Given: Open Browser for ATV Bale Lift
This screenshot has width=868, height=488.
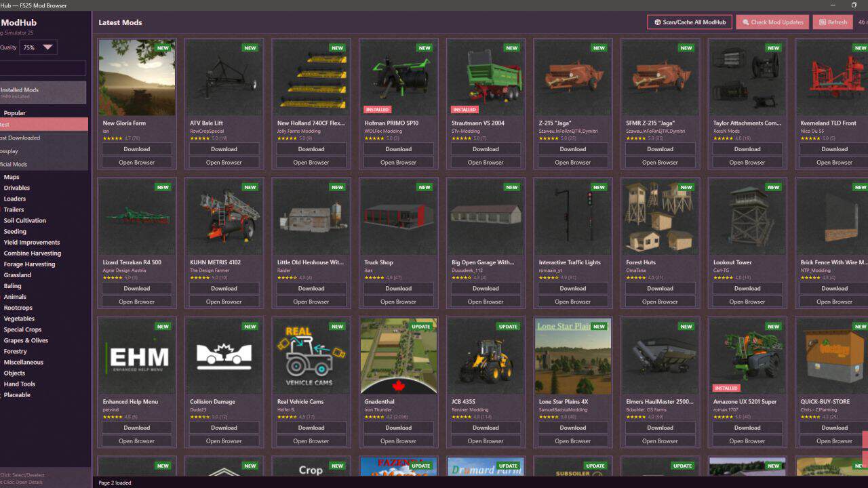Looking at the screenshot, I should click(x=224, y=163).
